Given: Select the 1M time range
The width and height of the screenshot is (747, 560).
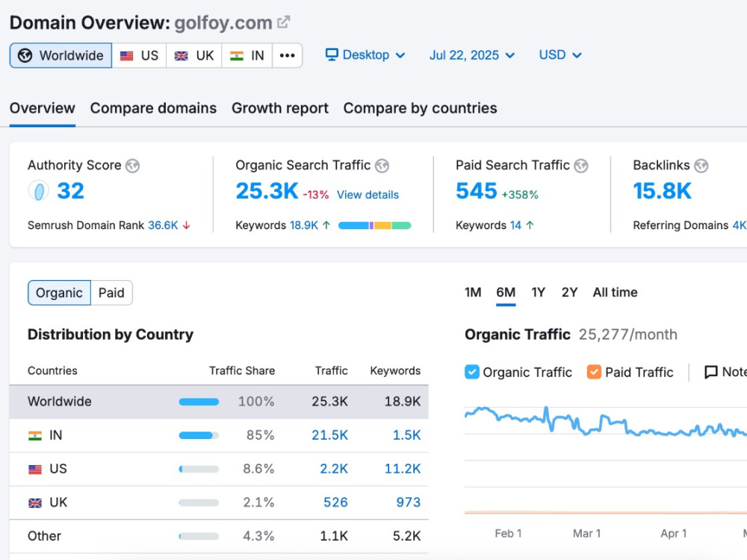Looking at the screenshot, I should click(473, 293).
